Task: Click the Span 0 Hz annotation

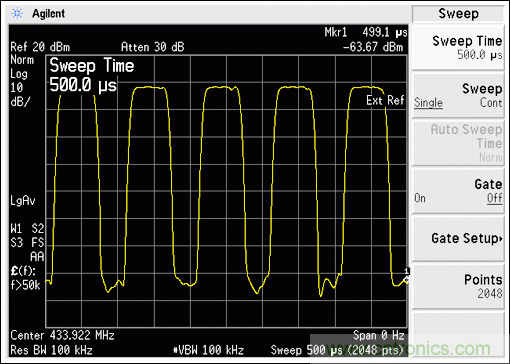Action: (379, 335)
